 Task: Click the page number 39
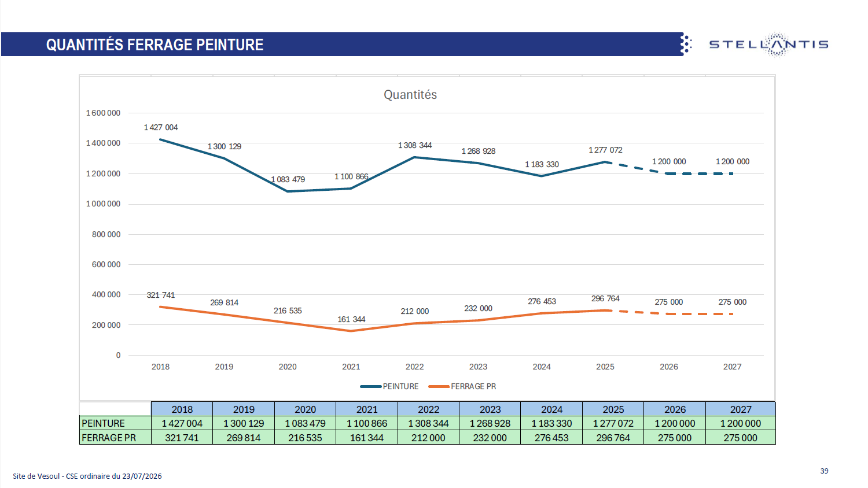[x=824, y=471]
